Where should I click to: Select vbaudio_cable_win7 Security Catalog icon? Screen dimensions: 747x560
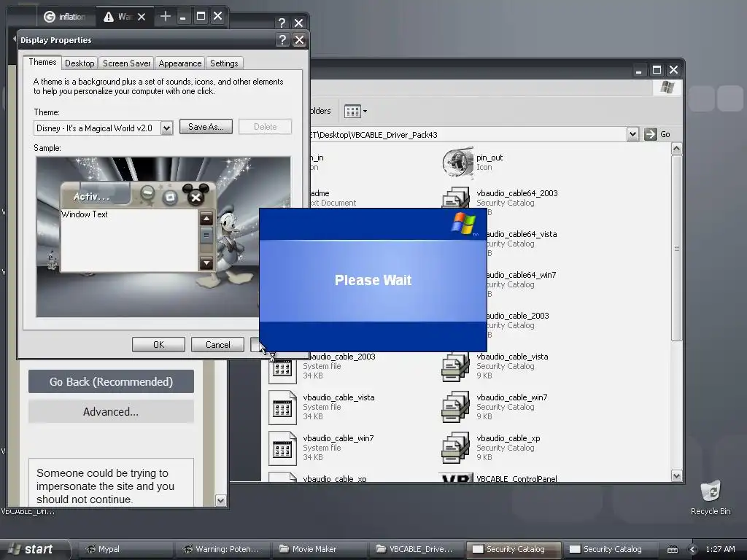[456, 407]
